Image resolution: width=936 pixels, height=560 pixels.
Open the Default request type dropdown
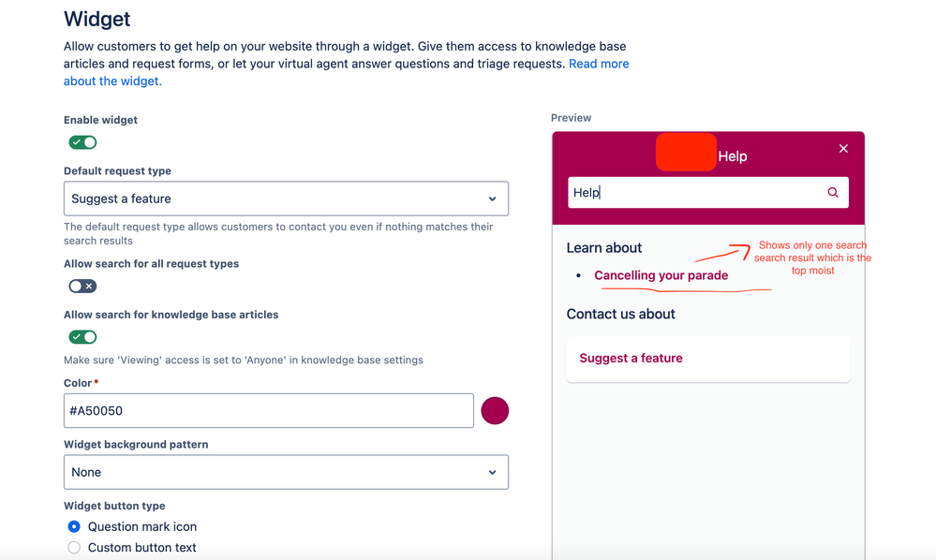pos(286,199)
